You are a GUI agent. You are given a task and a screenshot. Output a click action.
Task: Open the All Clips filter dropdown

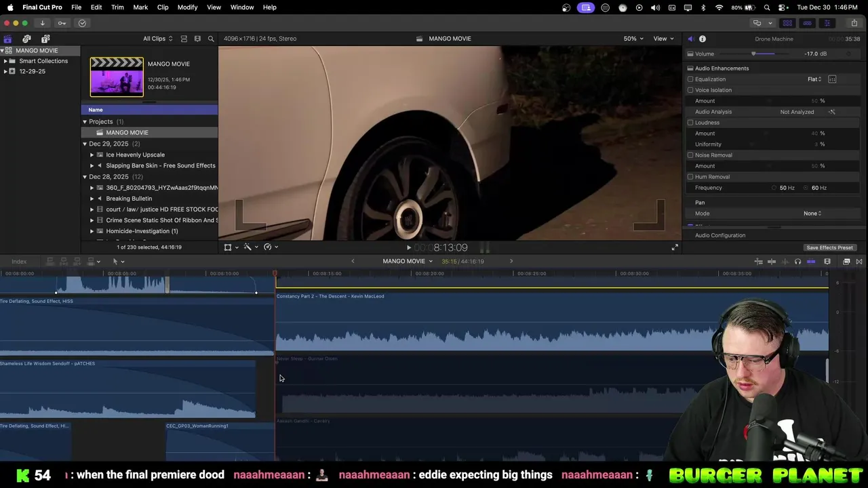pyautogui.click(x=157, y=39)
